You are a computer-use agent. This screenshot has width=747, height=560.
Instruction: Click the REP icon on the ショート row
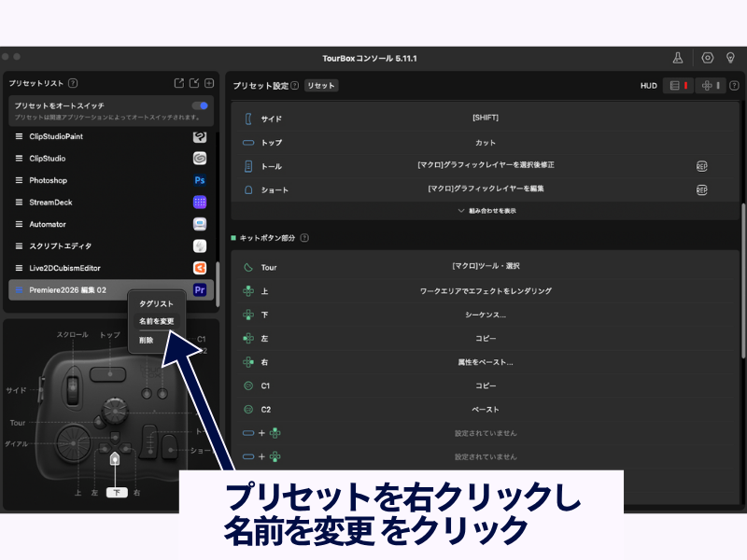(701, 189)
